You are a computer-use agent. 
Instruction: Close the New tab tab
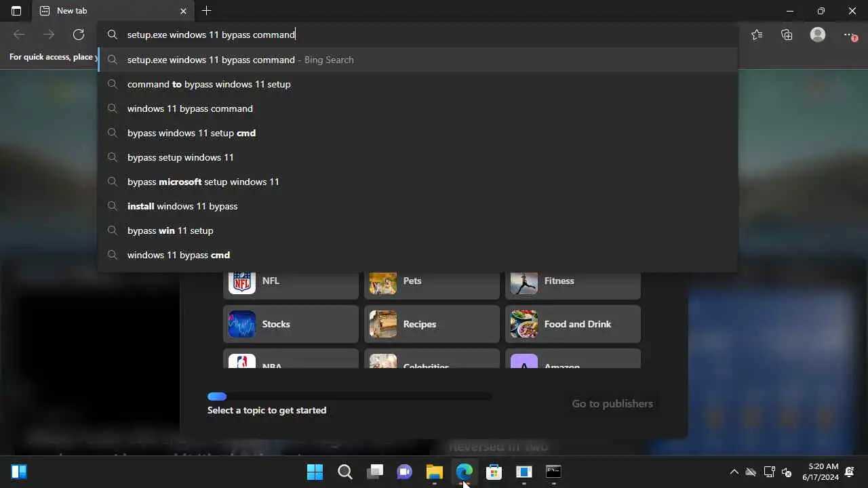pos(183,11)
